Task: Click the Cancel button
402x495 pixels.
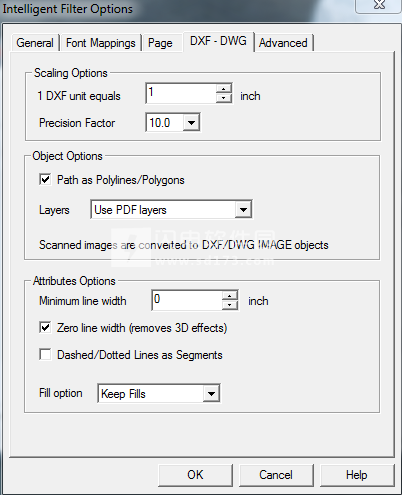Action: tap(276, 475)
